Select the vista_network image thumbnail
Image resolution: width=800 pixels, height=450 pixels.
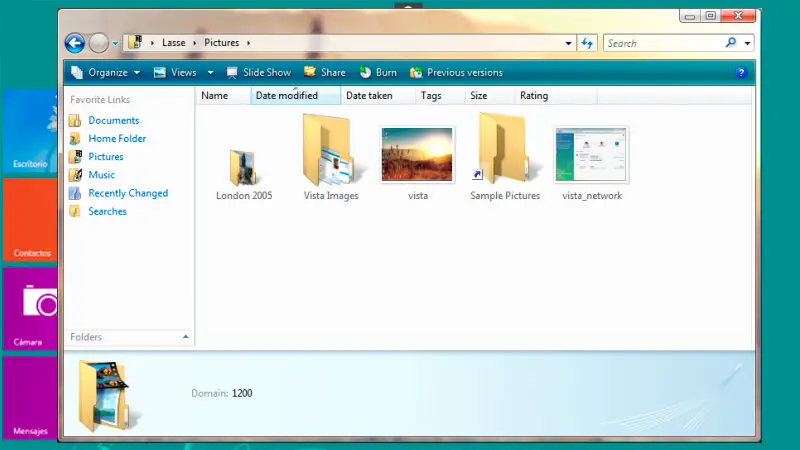(x=591, y=155)
